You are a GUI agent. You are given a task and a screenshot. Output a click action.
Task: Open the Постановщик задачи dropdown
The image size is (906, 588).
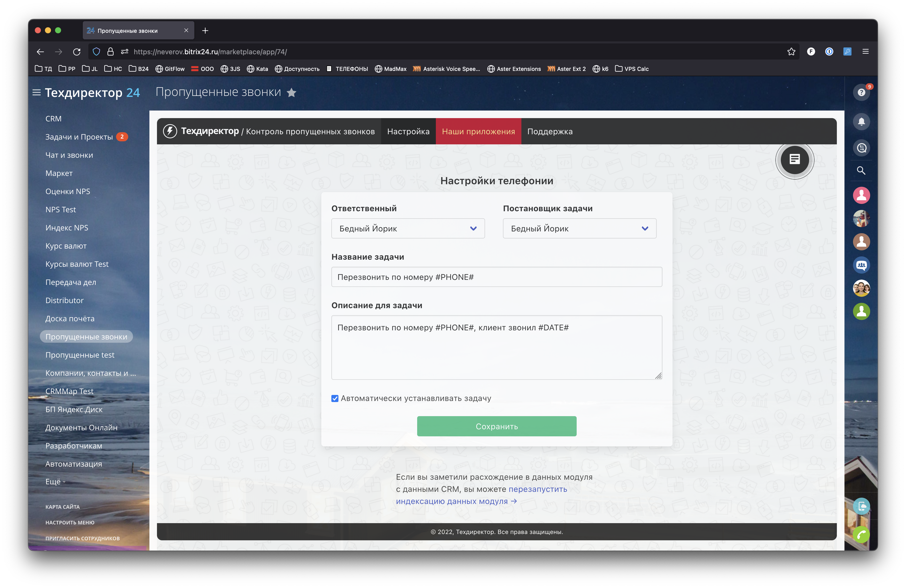pos(579,228)
